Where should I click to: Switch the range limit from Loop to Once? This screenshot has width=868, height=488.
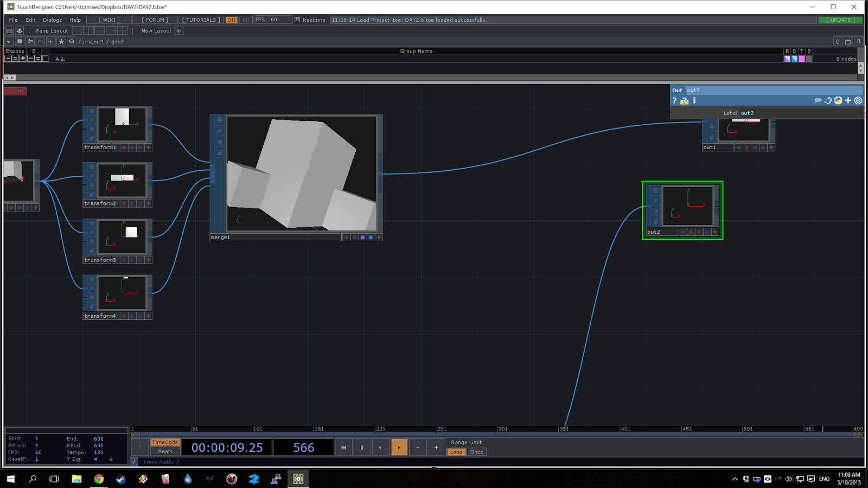coord(476,452)
